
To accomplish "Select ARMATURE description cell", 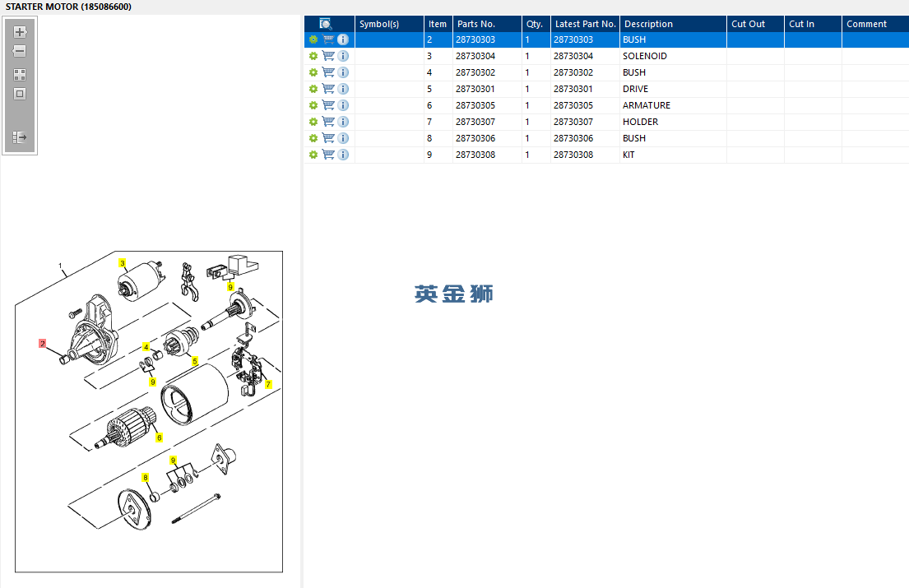I will (673, 105).
